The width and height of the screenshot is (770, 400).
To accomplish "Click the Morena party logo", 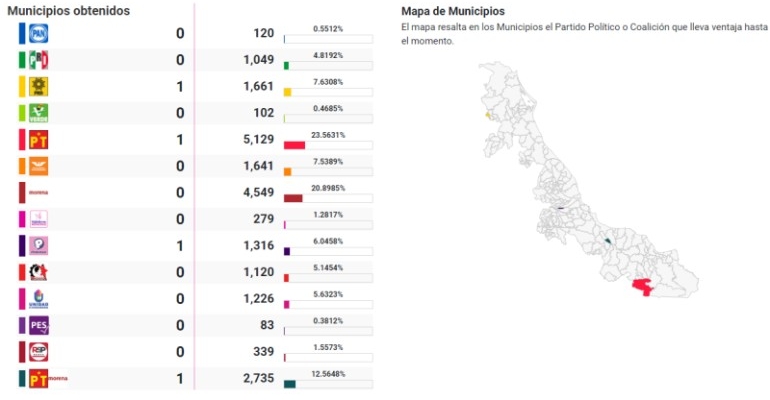I will [38, 193].
